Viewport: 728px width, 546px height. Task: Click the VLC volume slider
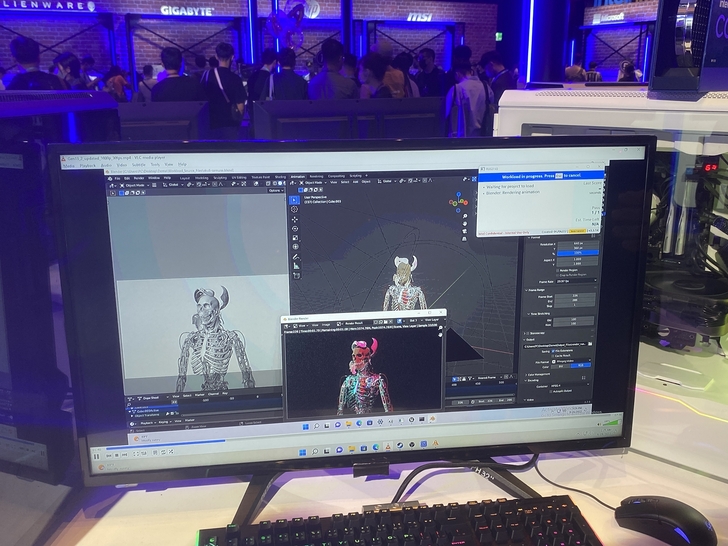(611, 422)
